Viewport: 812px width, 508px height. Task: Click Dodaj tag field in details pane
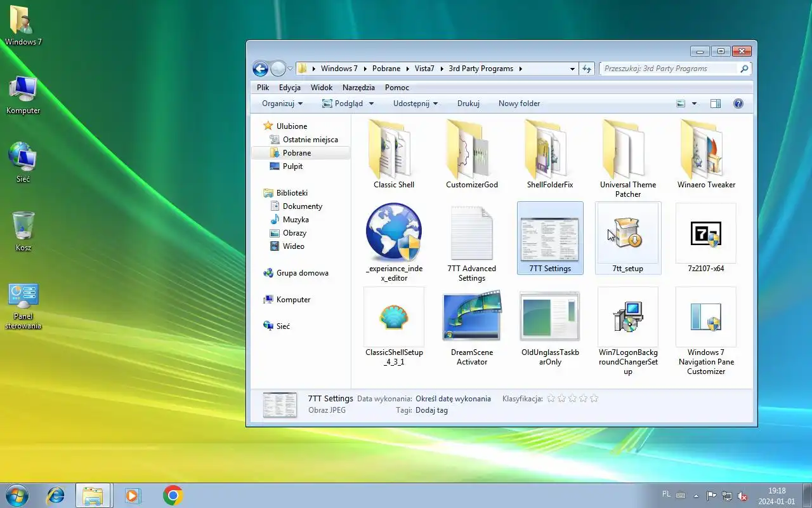pyautogui.click(x=431, y=410)
